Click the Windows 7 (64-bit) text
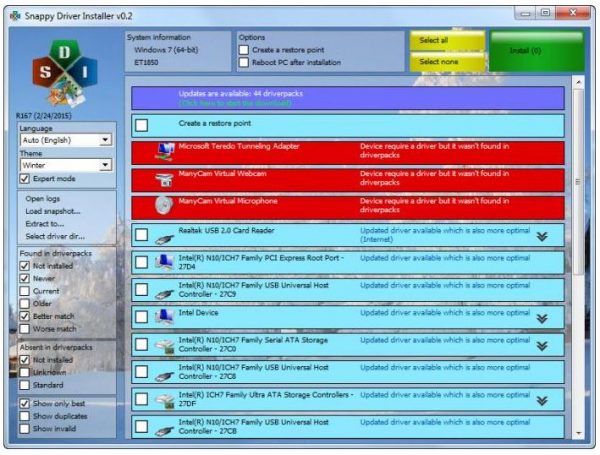The image size is (600, 455). pyautogui.click(x=166, y=50)
